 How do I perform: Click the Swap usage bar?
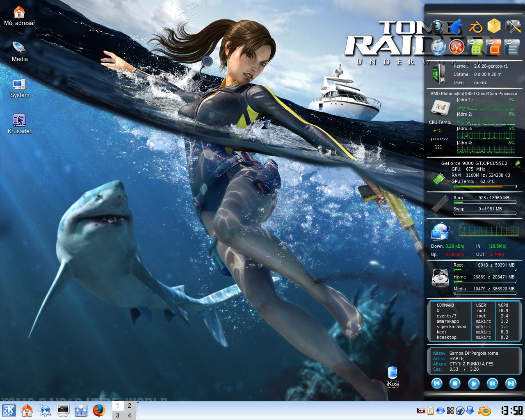click(485, 214)
